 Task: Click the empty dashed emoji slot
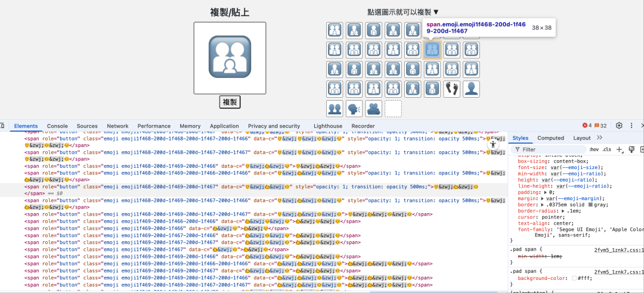click(393, 108)
